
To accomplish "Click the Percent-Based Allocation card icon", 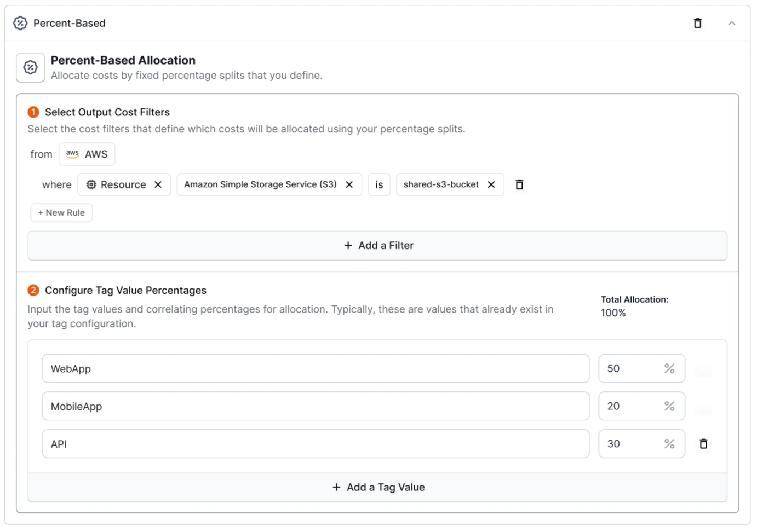I will [30, 67].
